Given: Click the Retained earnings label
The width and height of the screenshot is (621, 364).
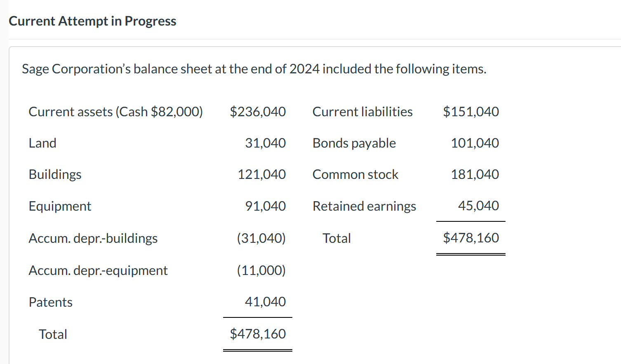Looking at the screenshot, I should pyautogui.click(x=365, y=206).
